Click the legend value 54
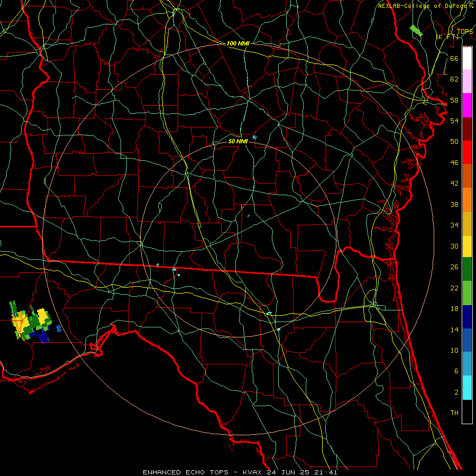 click(x=454, y=121)
